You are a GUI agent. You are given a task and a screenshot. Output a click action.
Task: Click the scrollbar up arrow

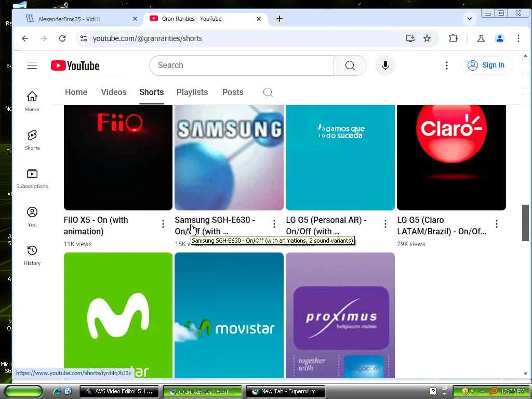[525, 56]
